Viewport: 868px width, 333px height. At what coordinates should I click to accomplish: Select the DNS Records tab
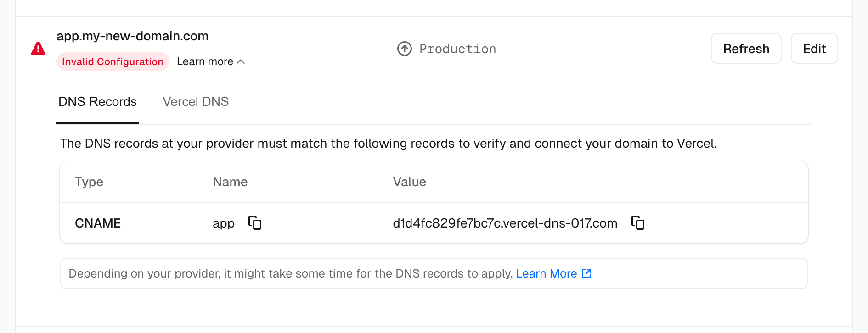point(97,101)
